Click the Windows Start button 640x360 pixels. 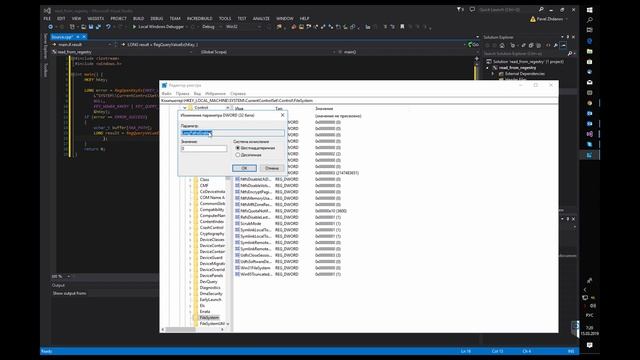pyautogui.click(x=589, y=10)
